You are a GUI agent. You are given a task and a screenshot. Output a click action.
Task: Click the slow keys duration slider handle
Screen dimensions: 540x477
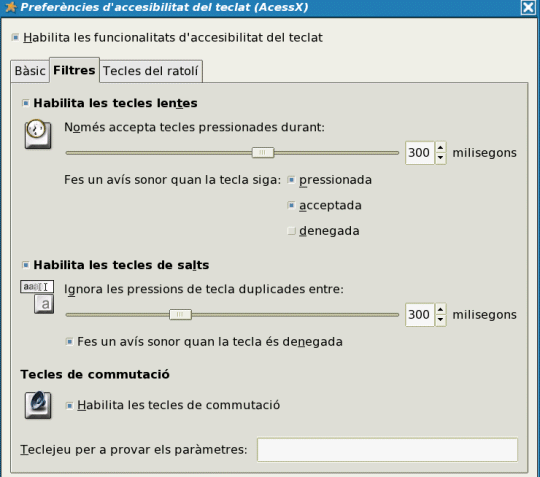[x=263, y=153]
